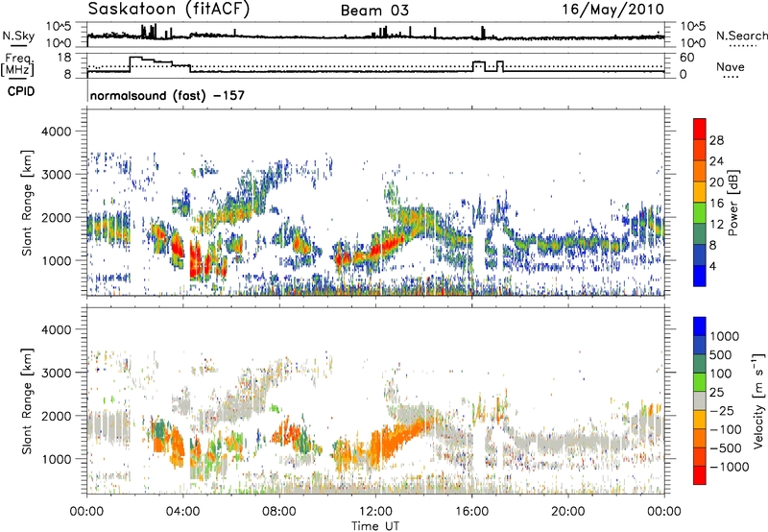The image size is (768, 532).
Task: Click the 'Saskatoon (fitACF)' plot title
Action: click(169, 10)
